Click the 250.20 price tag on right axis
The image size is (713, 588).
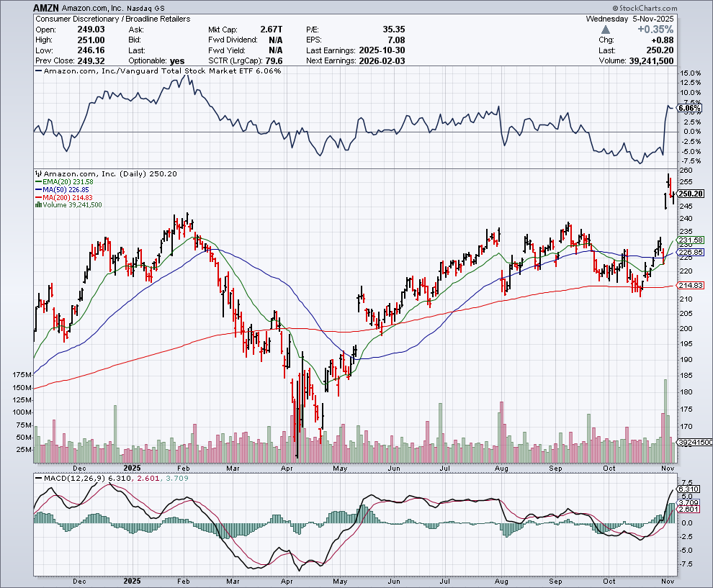[689, 193]
